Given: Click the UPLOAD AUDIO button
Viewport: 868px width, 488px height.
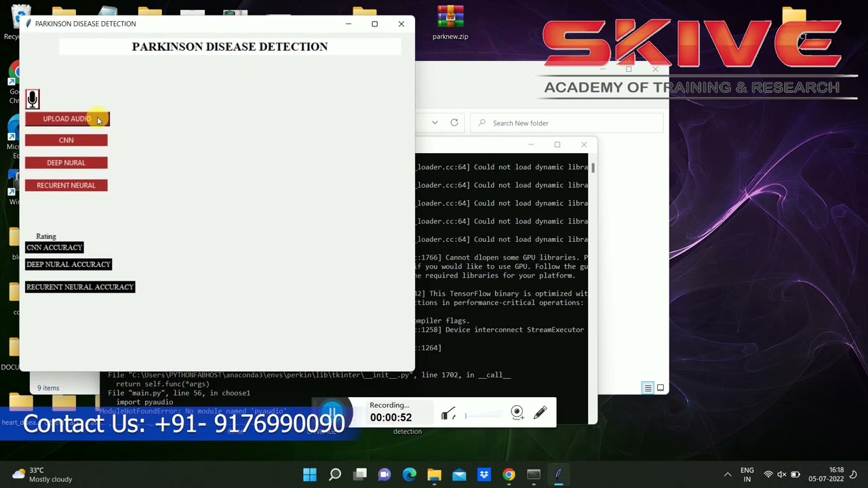Looking at the screenshot, I should (x=67, y=119).
